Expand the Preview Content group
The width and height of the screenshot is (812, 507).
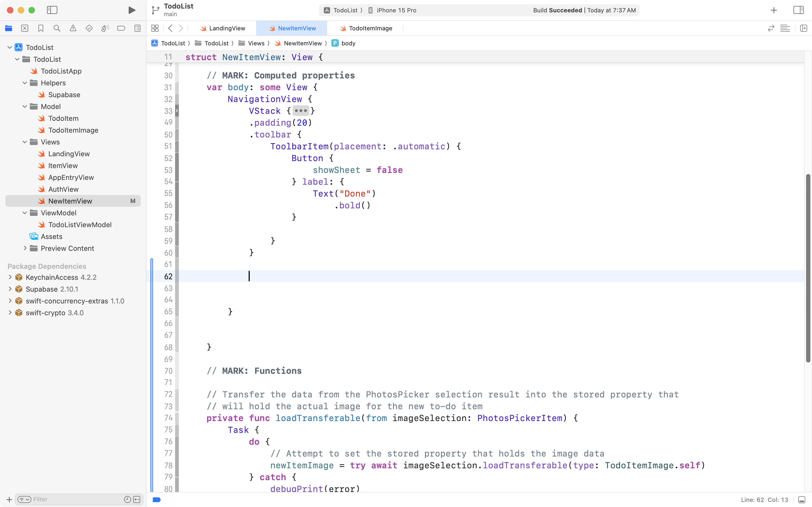coord(25,248)
